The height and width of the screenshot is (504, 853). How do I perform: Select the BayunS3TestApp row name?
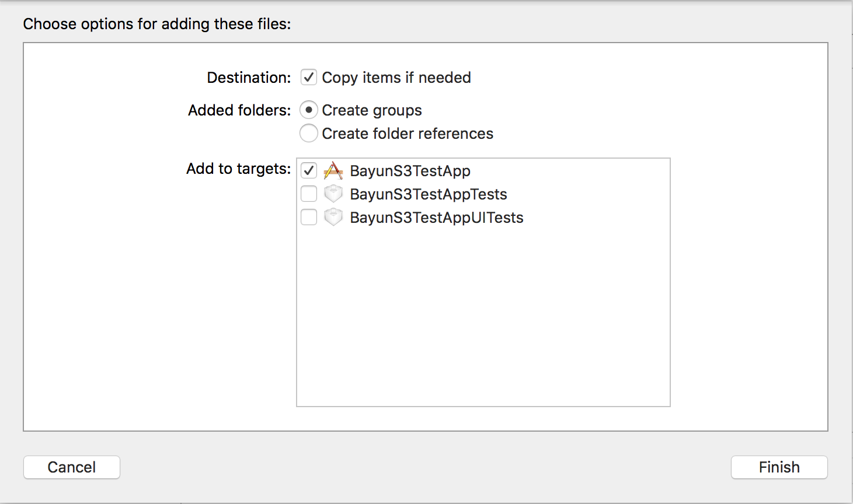(x=410, y=171)
